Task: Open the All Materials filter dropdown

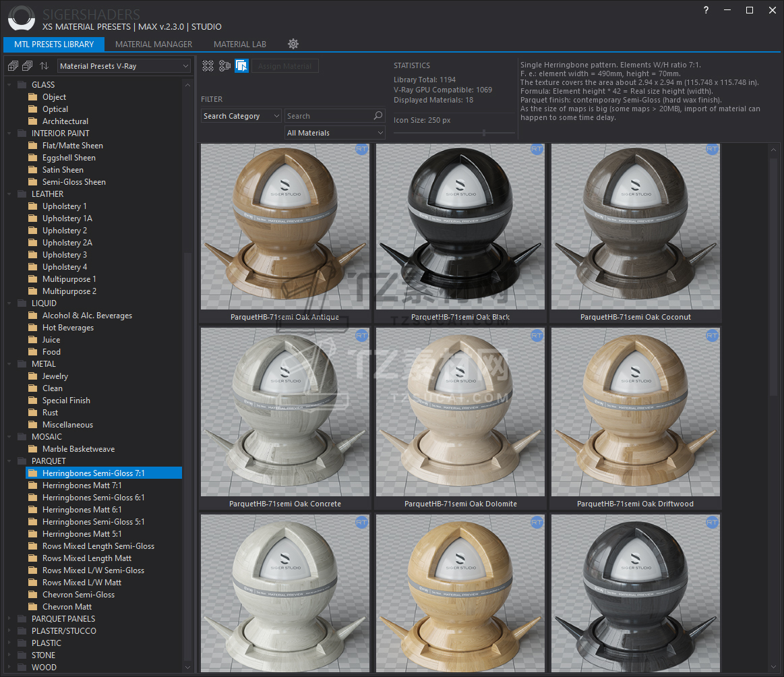Action: point(334,133)
